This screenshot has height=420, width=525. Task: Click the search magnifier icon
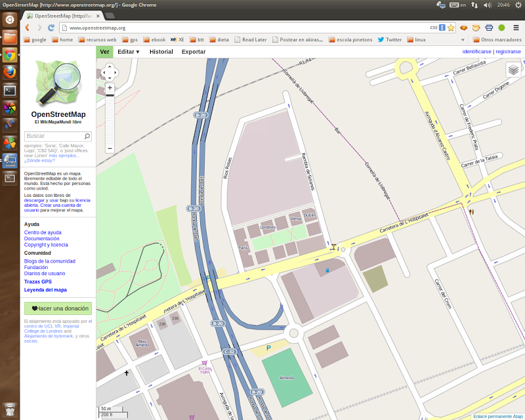pos(87,136)
